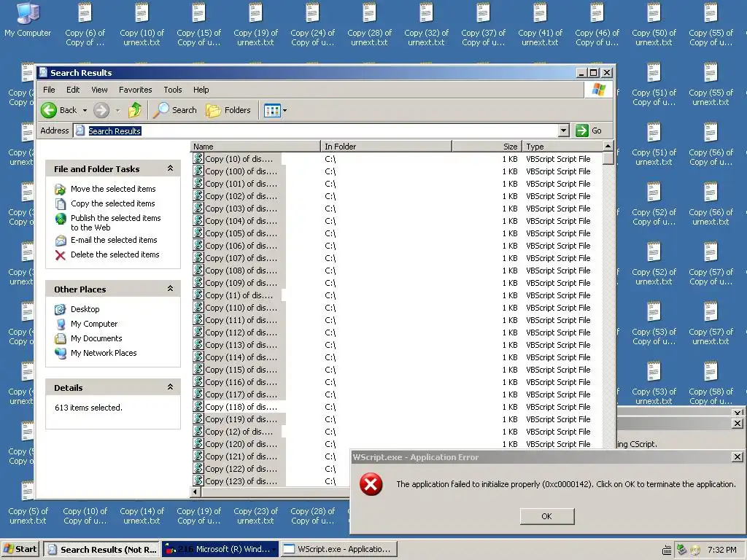Select the Copy (6) of Copy of desktop icon
The width and height of the screenshot is (747, 560).
(x=85, y=25)
